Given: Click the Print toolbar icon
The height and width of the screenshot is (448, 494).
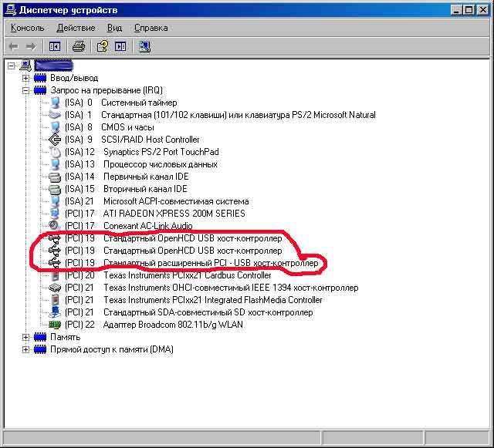Looking at the screenshot, I should pyautogui.click(x=78, y=46).
